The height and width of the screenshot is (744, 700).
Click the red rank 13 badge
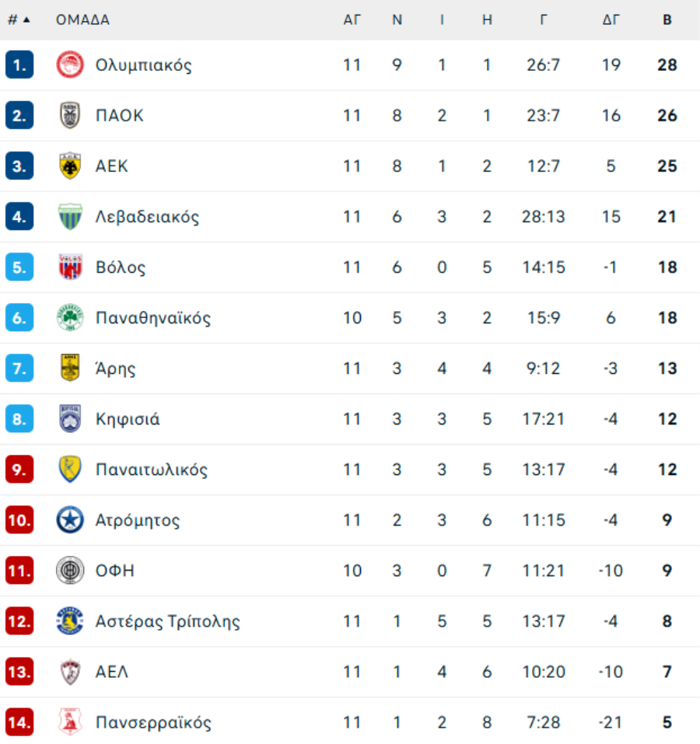[19, 672]
